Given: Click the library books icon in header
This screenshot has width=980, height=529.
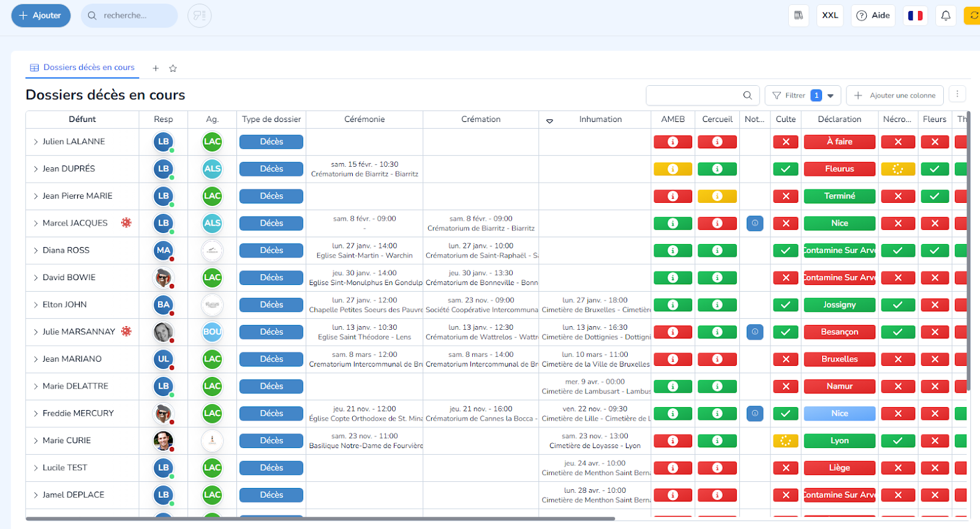Looking at the screenshot, I should 799,15.
